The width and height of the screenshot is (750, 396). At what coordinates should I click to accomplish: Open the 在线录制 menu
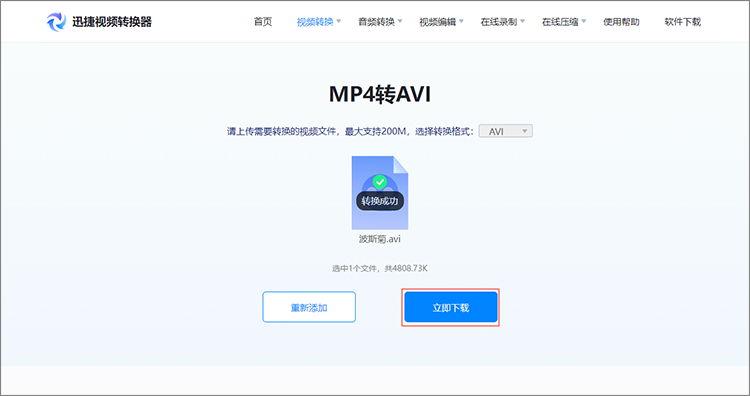[502, 22]
